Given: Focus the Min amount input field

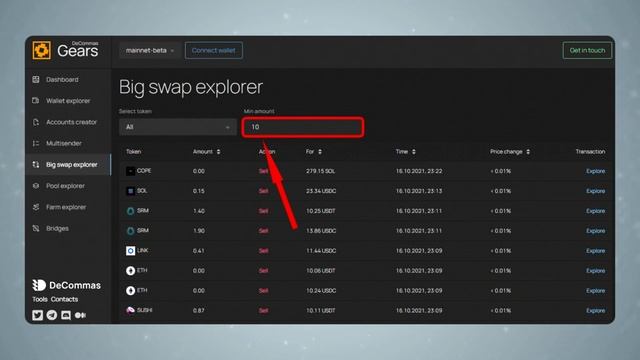Looking at the screenshot, I should click(303, 127).
